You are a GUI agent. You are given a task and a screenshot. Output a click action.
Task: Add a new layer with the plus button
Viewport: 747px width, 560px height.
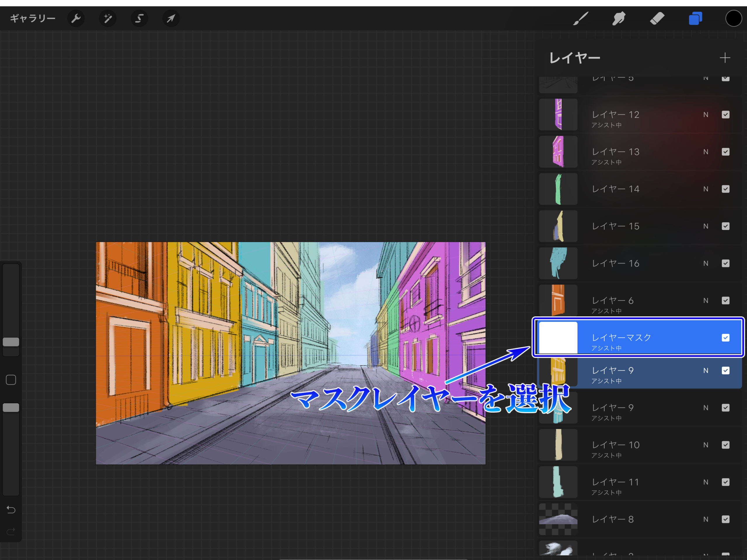tap(725, 58)
